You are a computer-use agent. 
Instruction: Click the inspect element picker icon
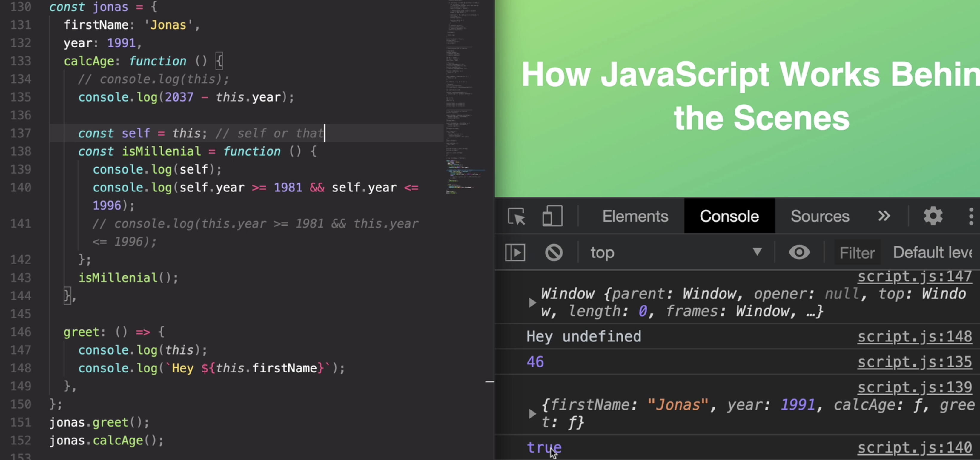(516, 217)
